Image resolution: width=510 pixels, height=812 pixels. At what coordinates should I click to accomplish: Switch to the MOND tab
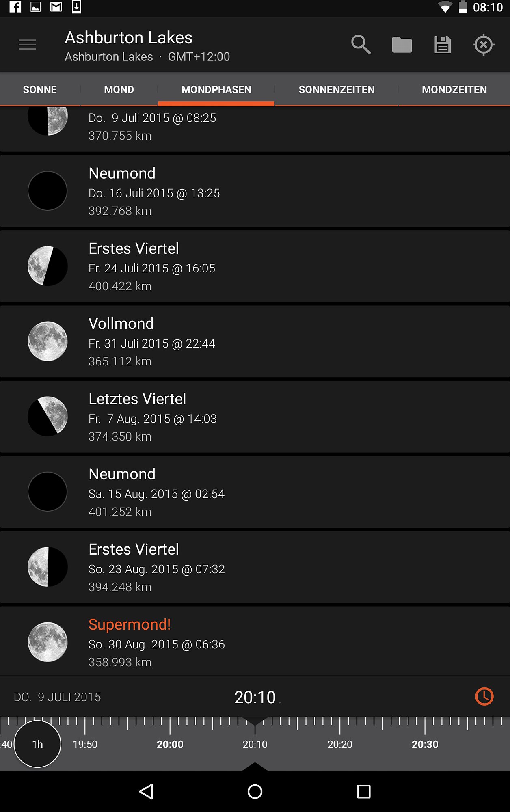click(119, 89)
